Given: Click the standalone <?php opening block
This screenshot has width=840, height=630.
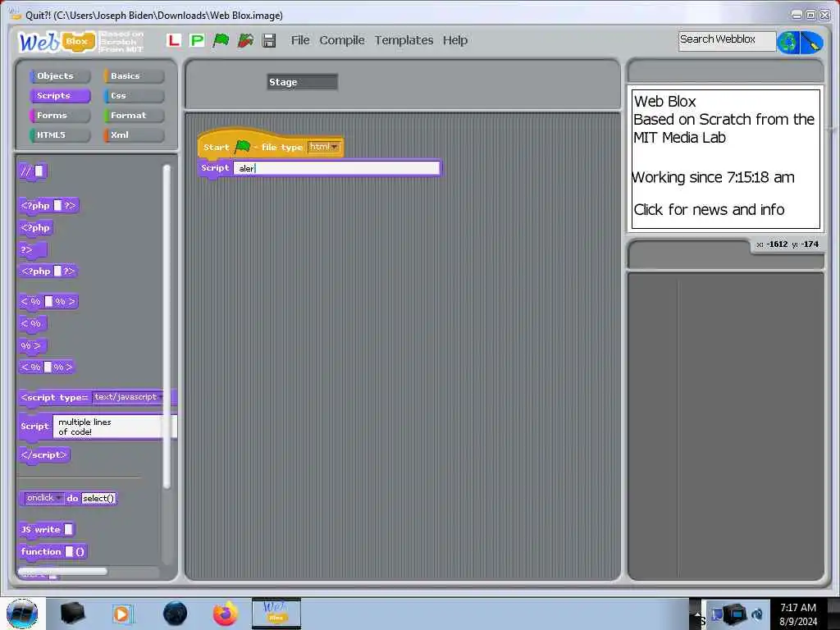Looking at the screenshot, I should pos(35,228).
